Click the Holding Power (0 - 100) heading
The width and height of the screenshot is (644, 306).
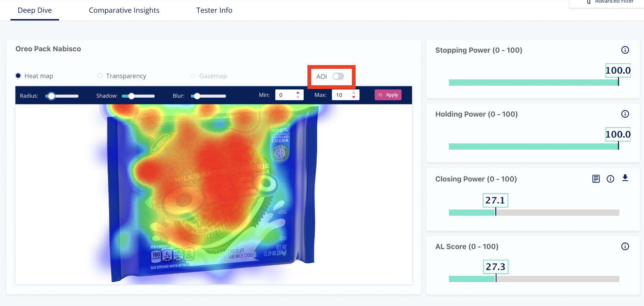(x=476, y=114)
